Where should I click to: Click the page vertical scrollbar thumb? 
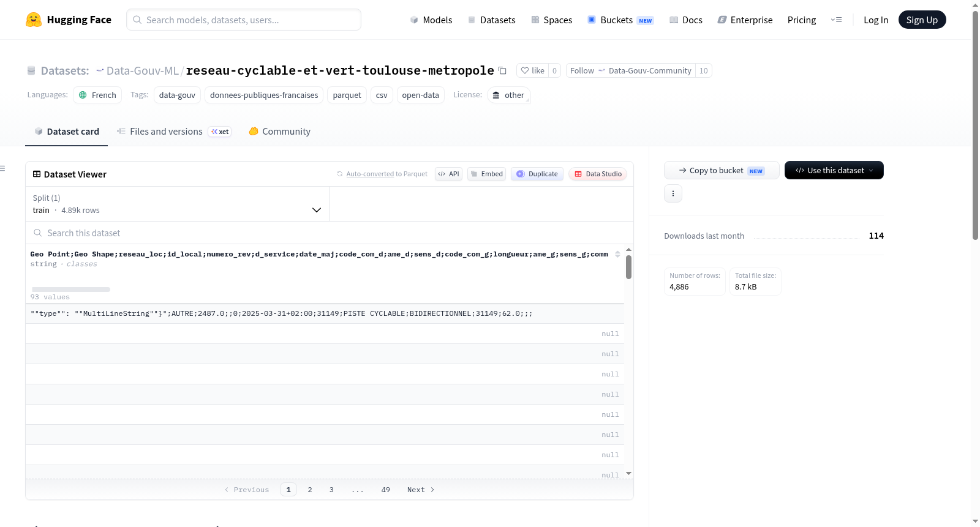976,125
